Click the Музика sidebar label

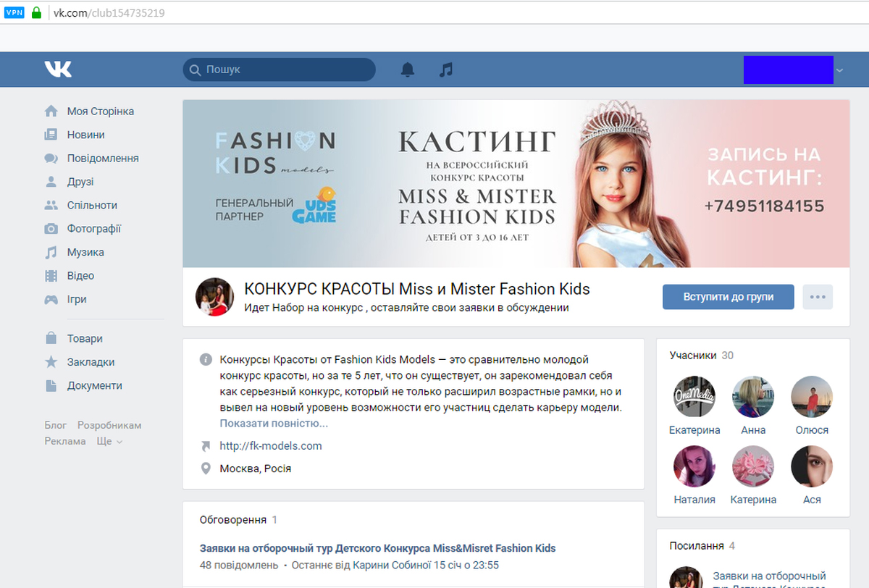pos(85,253)
